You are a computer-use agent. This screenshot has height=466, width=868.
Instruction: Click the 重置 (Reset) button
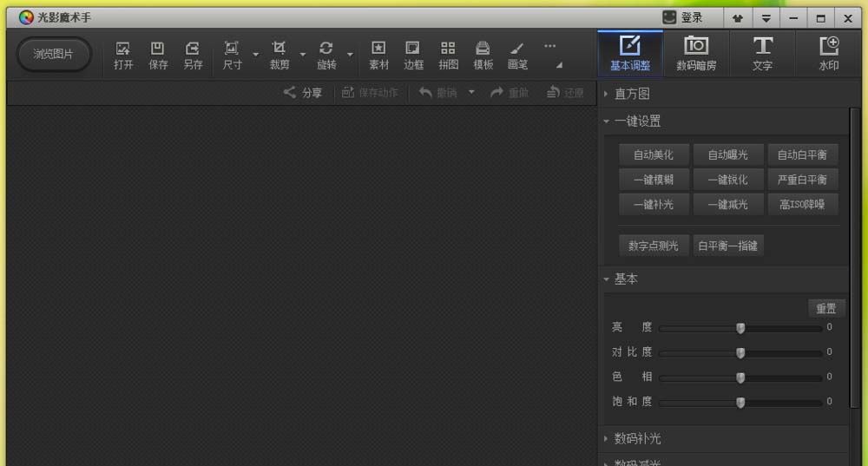click(x=826, y=308)
